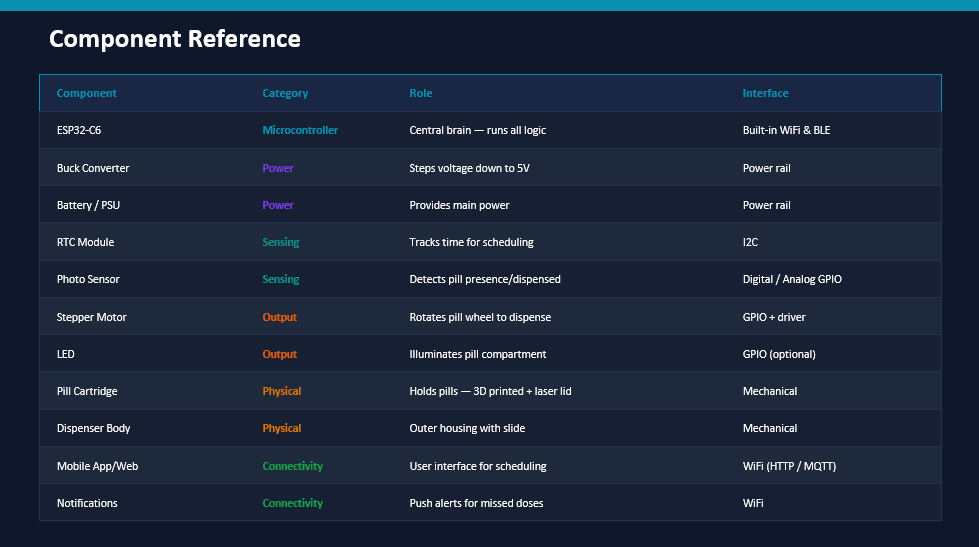The width and height of the screenshot is (979, 547).
Task: Click the WiFi (HTTP / MQTT) cell
Action: 789,466
